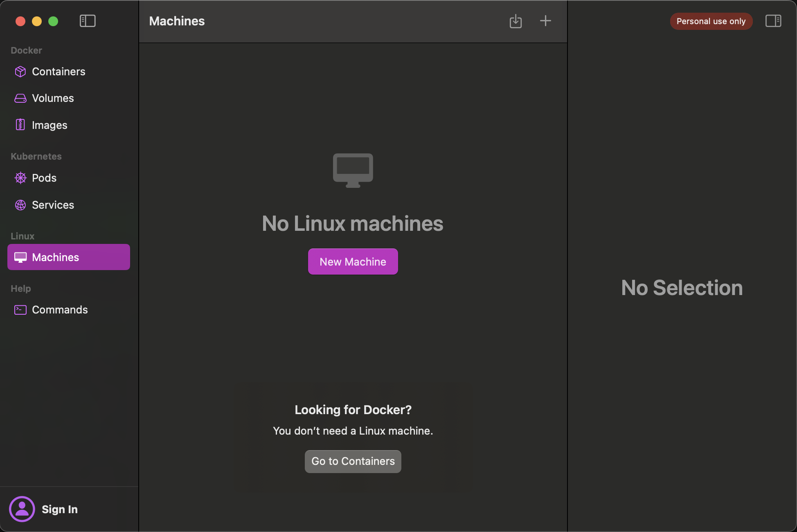Open the Commands help page
The image size is (797, 532).
pos(69,310)
